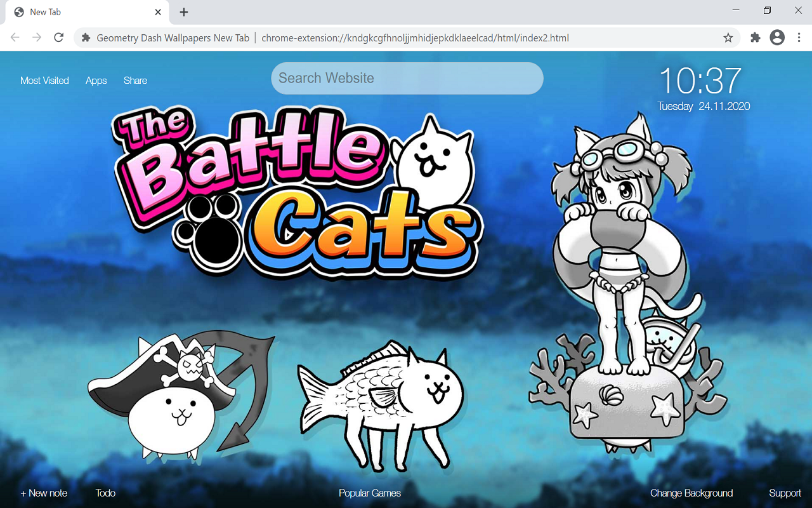The height and width of the screenshot is (508, 812).
Task: Open a new tab with the plus button
Action: [184, 12]
